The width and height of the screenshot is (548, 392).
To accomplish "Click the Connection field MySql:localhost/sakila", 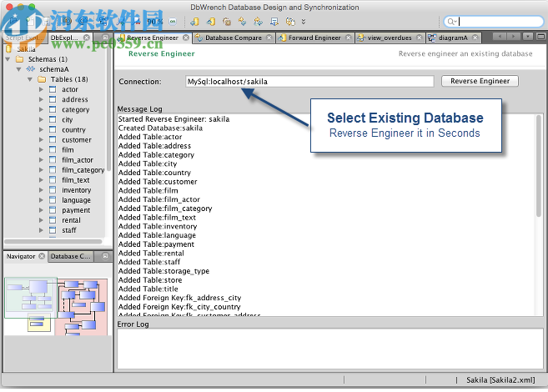I will coord(309,82).
